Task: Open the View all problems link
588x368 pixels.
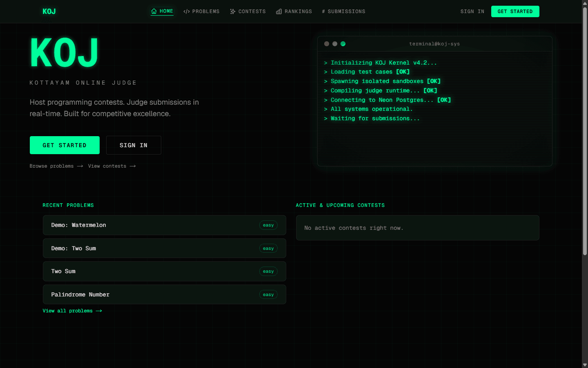Action: pyautogui.click(x=72, y=311)
